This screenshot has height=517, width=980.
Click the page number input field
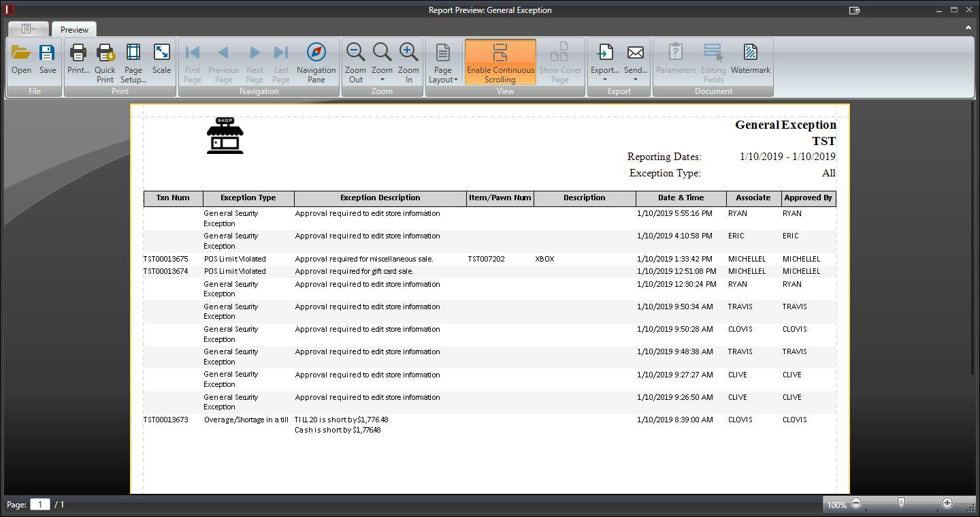[x=39, y=504]
